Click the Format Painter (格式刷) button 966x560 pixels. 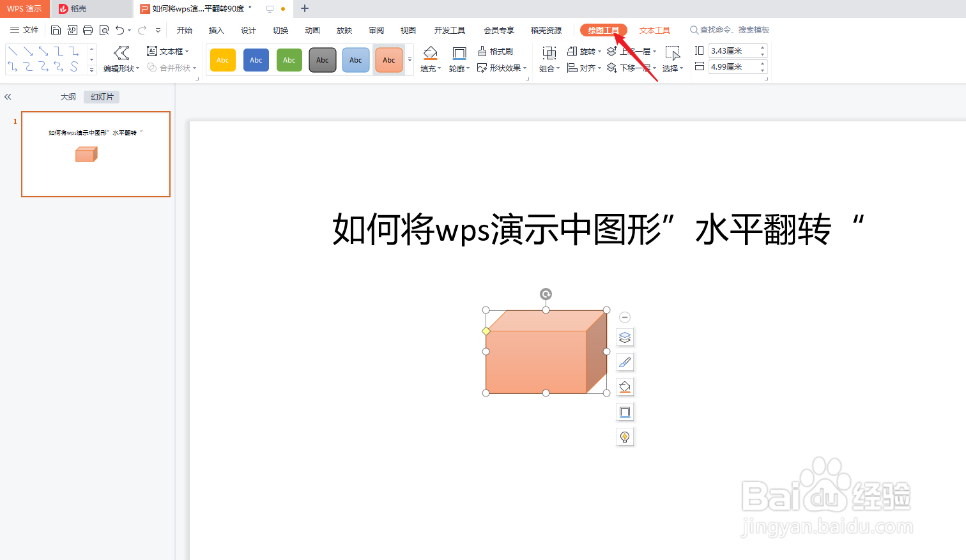point(496,51)
